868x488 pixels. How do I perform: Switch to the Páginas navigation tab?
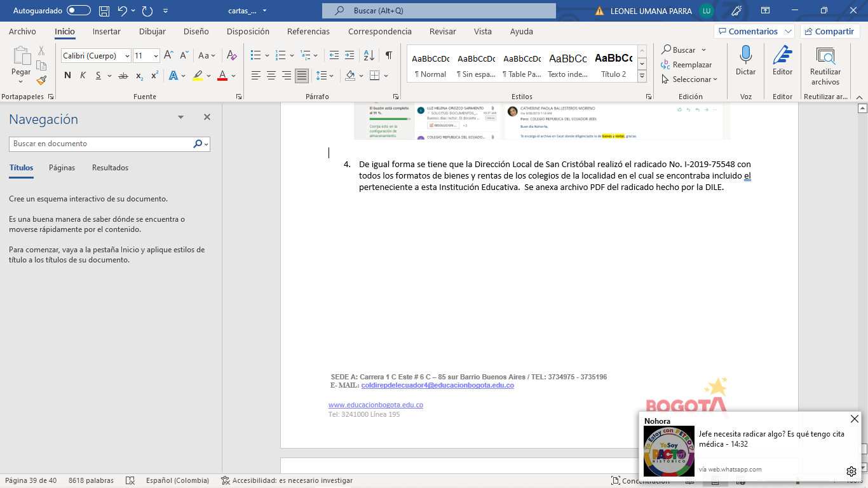tap(62, 168)
